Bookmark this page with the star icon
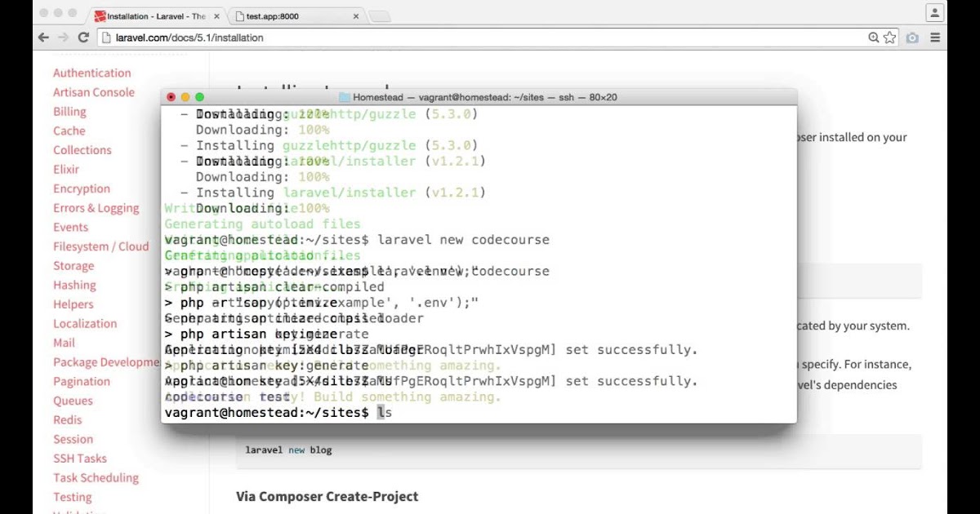 (x=890, y=38)
